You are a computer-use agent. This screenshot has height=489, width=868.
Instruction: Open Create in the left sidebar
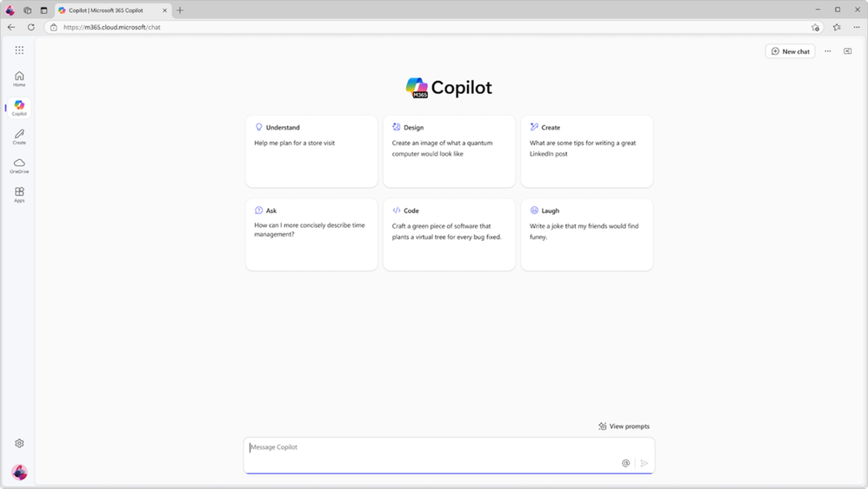click(19, 137)
